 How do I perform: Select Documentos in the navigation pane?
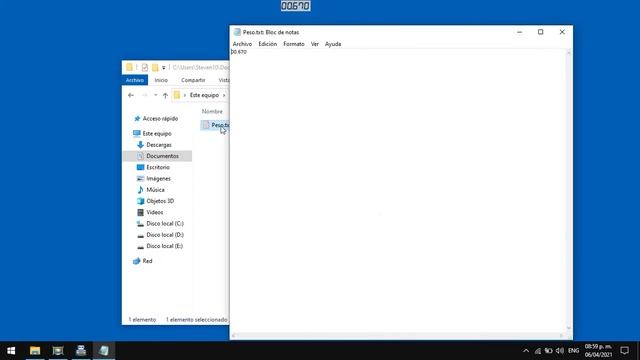coord(158,156)
